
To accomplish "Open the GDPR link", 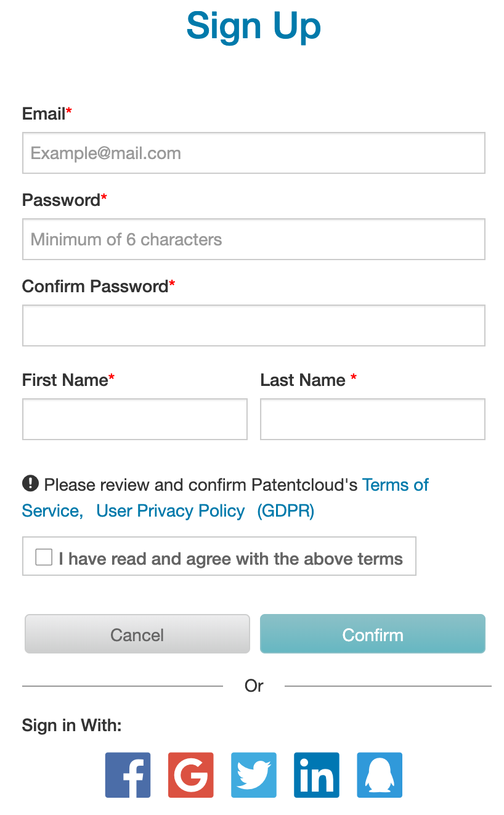I will [286, 511].
